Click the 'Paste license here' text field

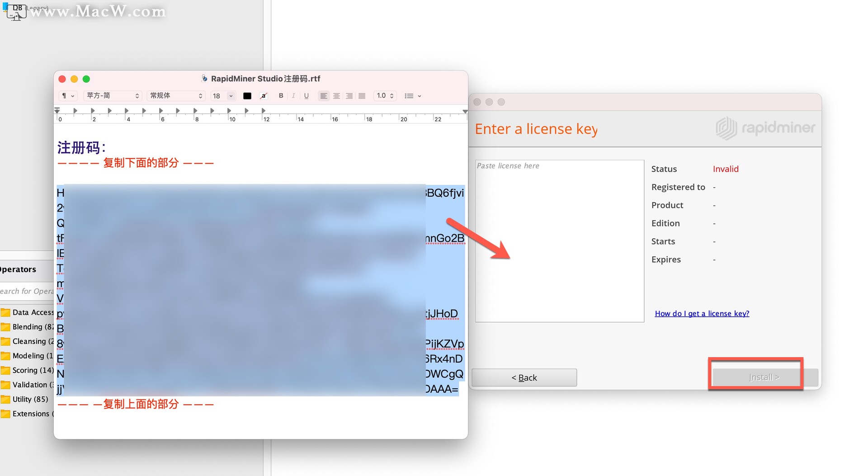point(559,240)
